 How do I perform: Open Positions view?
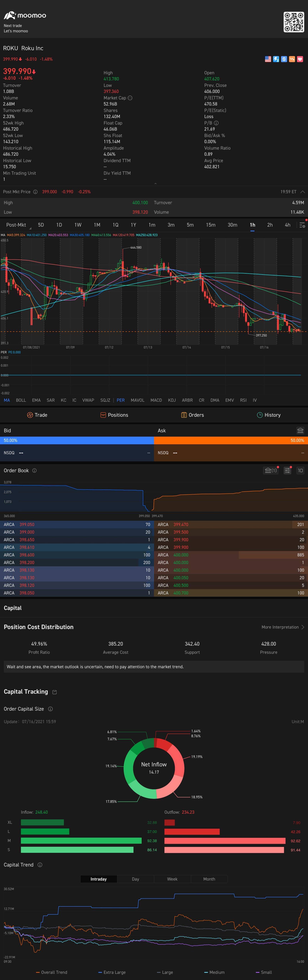(114, 415)
